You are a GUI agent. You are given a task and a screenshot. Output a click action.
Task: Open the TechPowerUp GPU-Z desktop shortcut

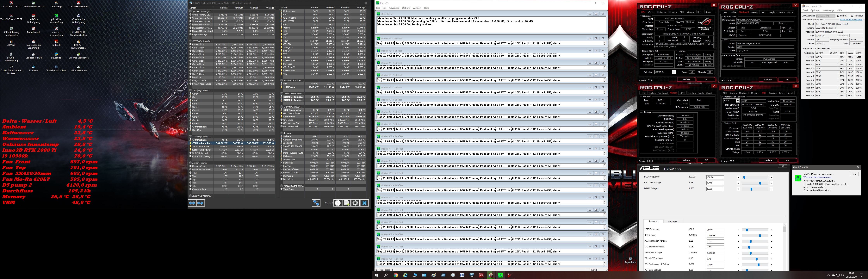[x=34, y=5]
